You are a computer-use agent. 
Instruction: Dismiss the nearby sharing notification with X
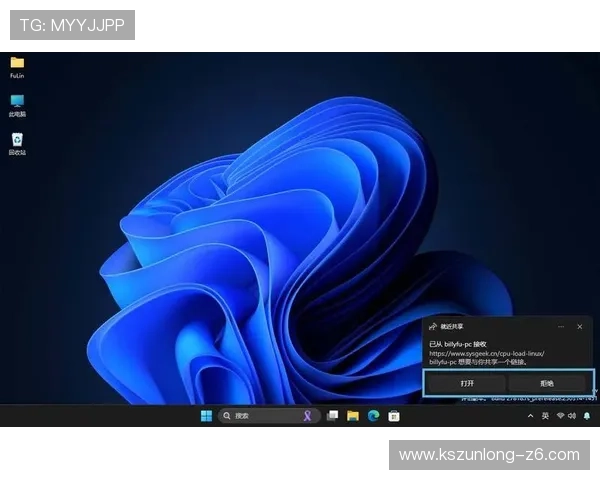580,326
